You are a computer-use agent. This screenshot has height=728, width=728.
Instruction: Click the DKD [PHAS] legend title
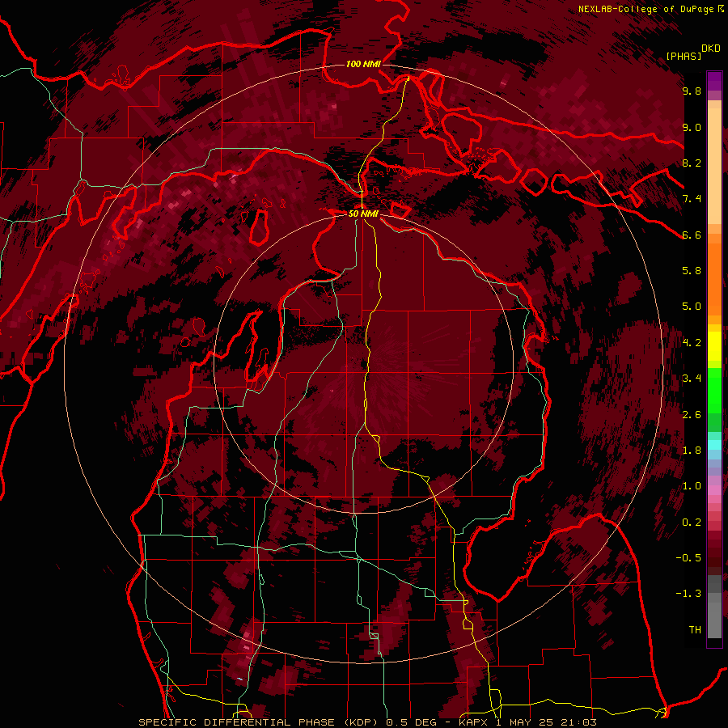click(x=692, y=52)
